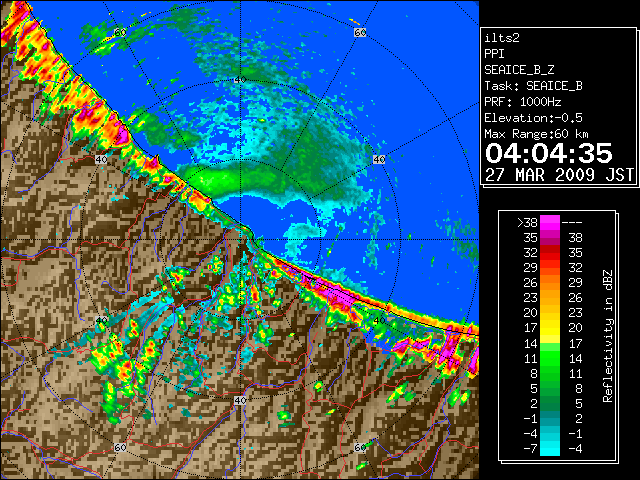Viewport: 640px width, 480px height.
Task: Click the 04:04:35 timestamp
Action: pos(549,153)
